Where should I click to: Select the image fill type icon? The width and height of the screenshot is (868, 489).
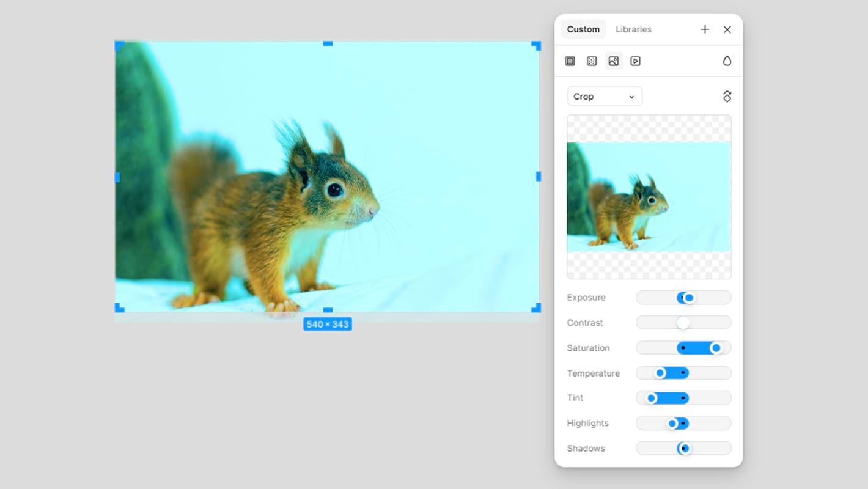coord(614,61)
